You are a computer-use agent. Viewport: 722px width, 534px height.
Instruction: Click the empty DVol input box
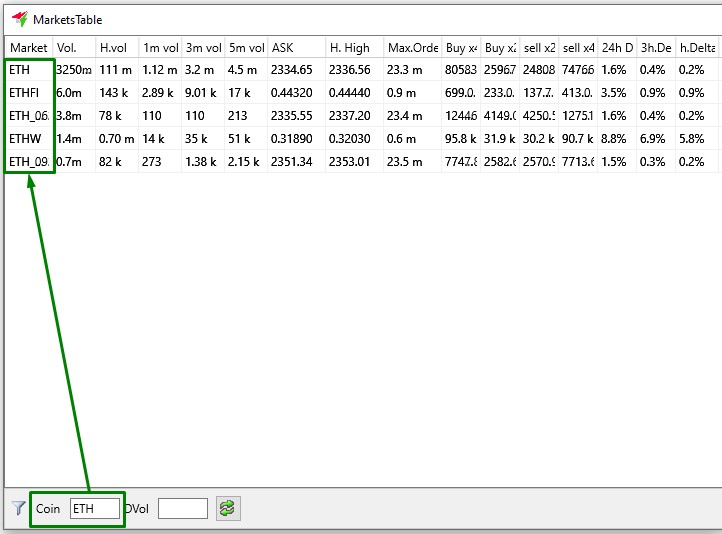point(182,508)
